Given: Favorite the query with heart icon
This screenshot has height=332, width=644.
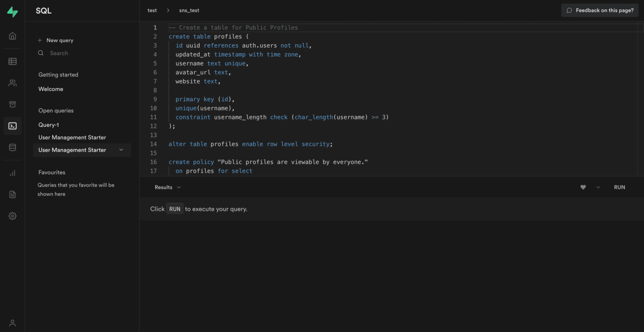Looking at the screenshot, I should (583, 187).
